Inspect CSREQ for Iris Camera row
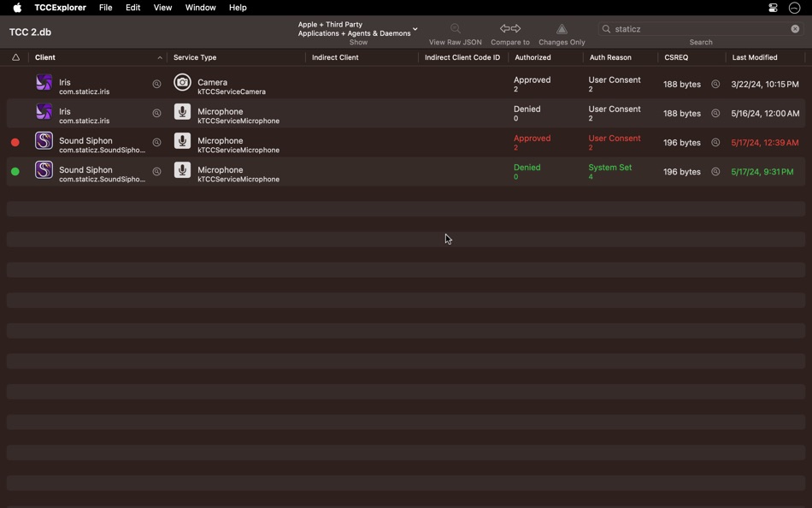This screenshot has width=812, height=508. [x=715, y=84]
